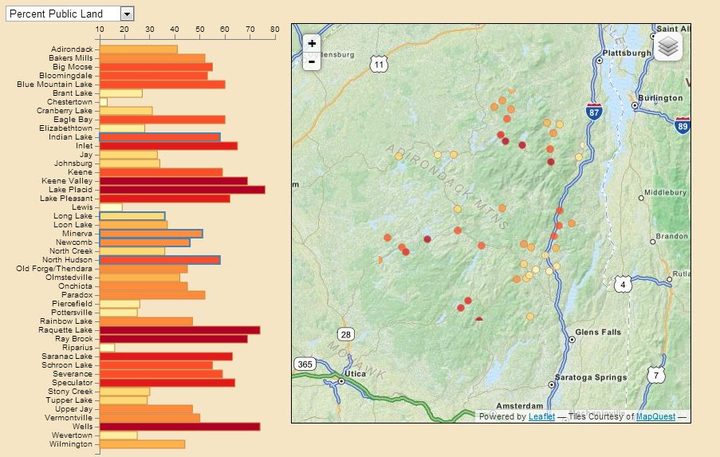
Task: Select the Blue Mountain Lake bar
Action: [x=163, y=85]
